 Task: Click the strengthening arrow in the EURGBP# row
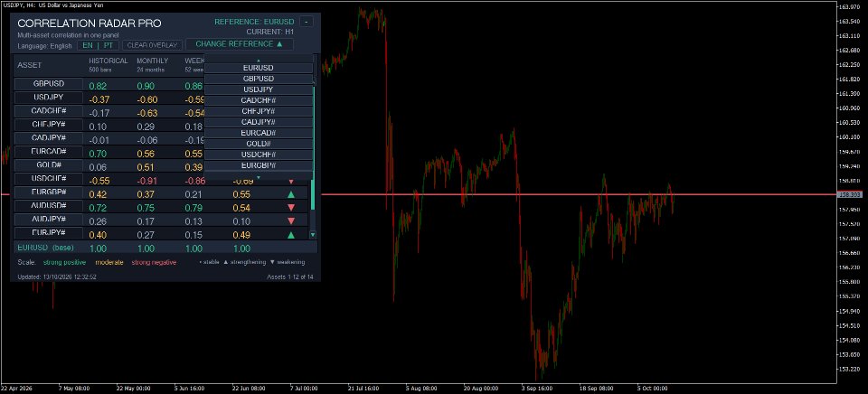pos(290,194)
